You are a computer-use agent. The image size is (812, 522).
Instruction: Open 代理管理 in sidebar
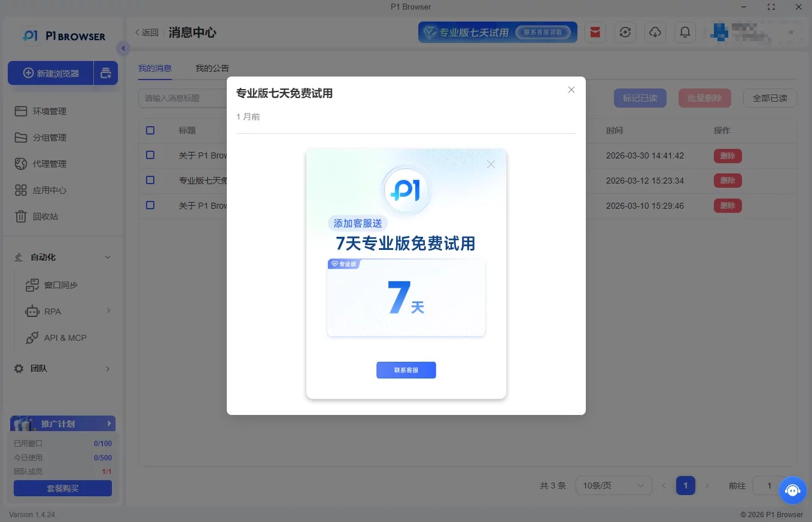63,164
